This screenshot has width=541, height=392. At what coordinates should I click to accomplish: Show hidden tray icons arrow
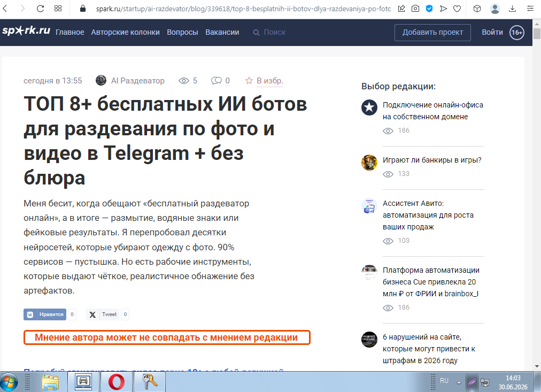[459, 382]
